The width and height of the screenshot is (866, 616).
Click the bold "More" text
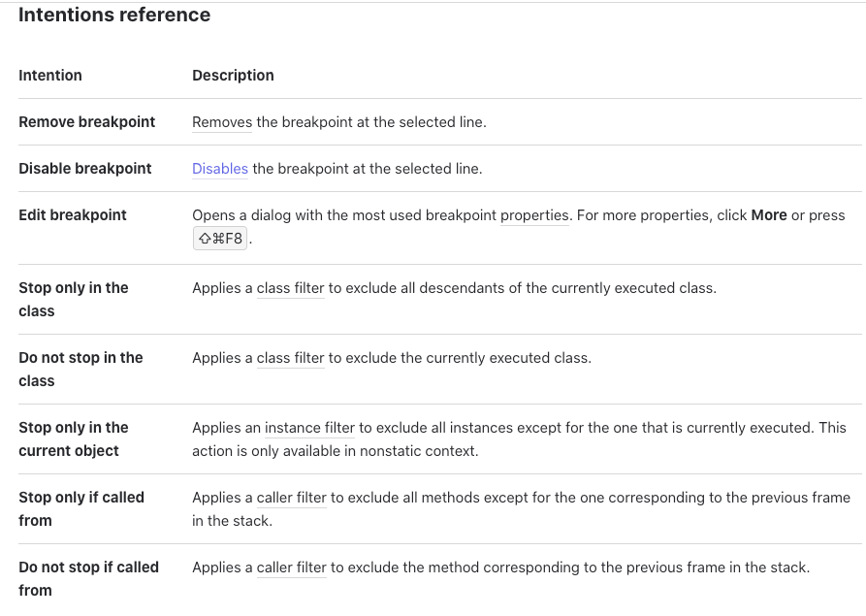pos(769,215)
